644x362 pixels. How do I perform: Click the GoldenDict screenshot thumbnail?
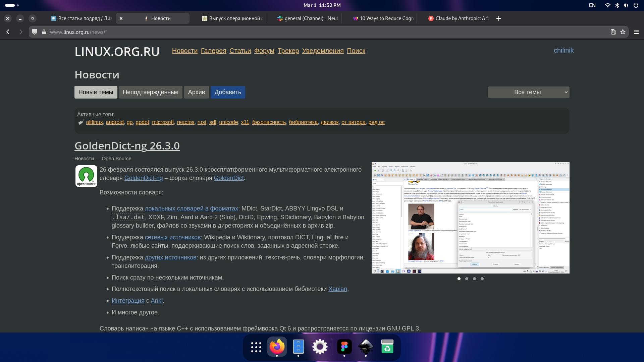[x=470, y=218]
